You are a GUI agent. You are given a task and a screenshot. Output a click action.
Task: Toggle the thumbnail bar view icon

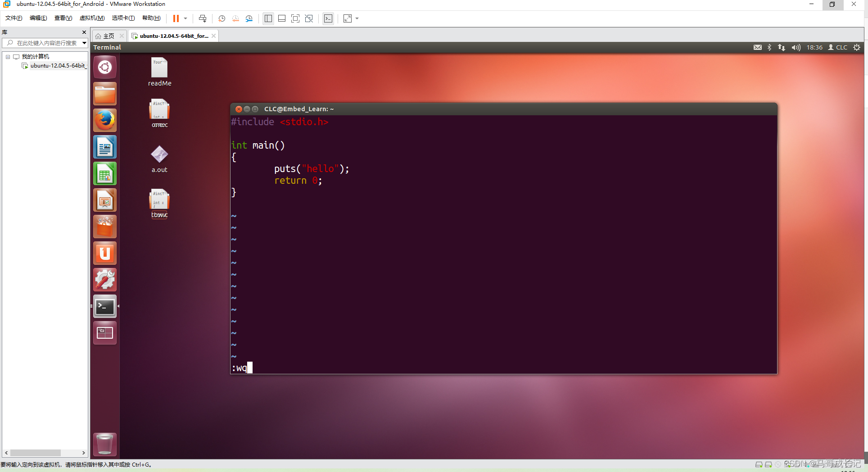pyautogui.click(x=282, y=18)
